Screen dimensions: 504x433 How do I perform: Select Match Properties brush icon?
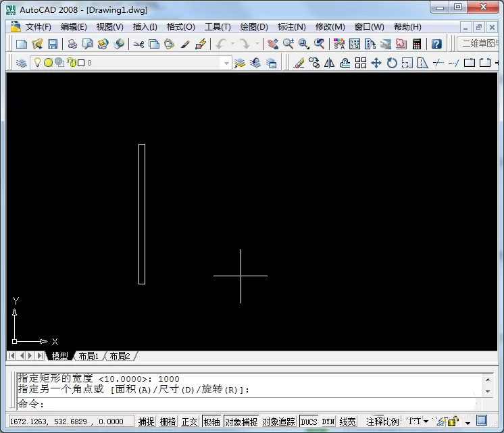(x=185, y=44)
